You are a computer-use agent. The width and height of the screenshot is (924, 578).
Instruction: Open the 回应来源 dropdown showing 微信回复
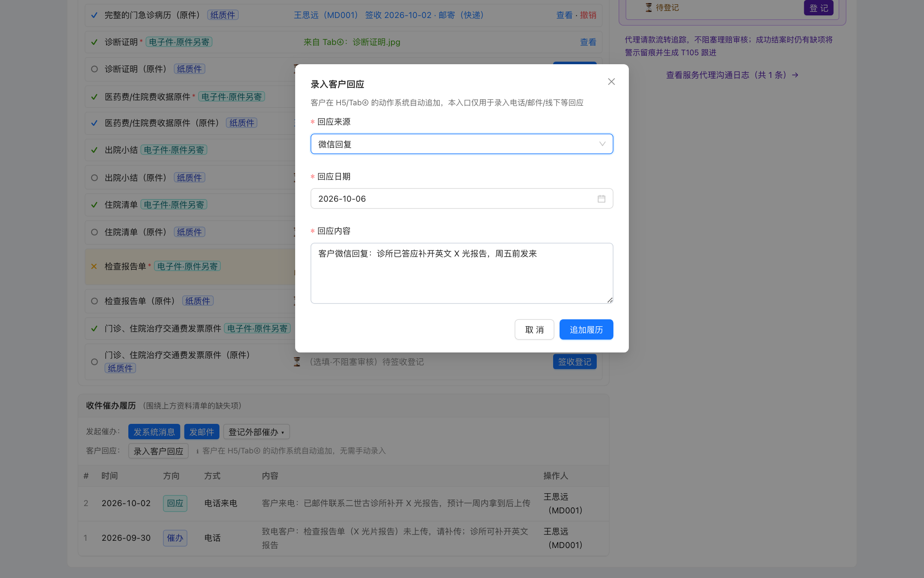point(462,144)
